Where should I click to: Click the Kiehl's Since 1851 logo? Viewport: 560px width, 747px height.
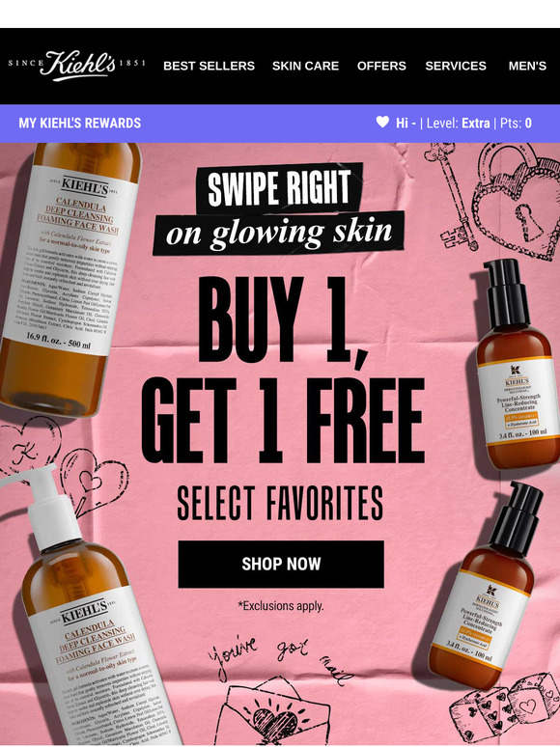click(76, 66)
